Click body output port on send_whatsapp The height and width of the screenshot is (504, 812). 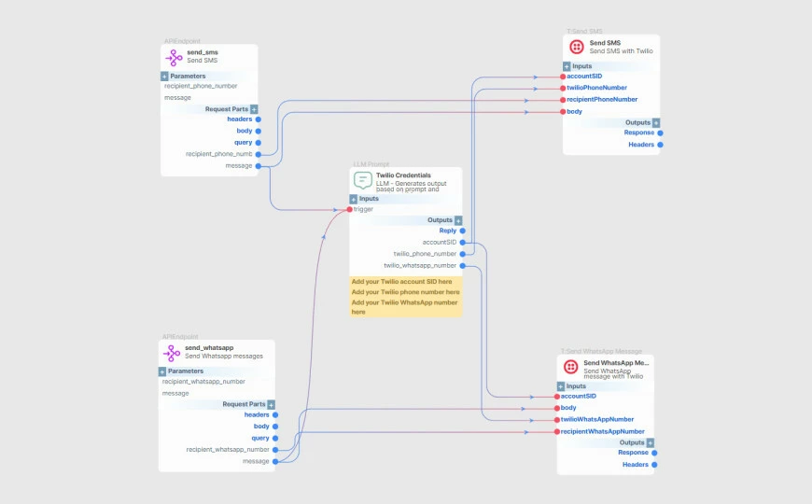point(275,427)
